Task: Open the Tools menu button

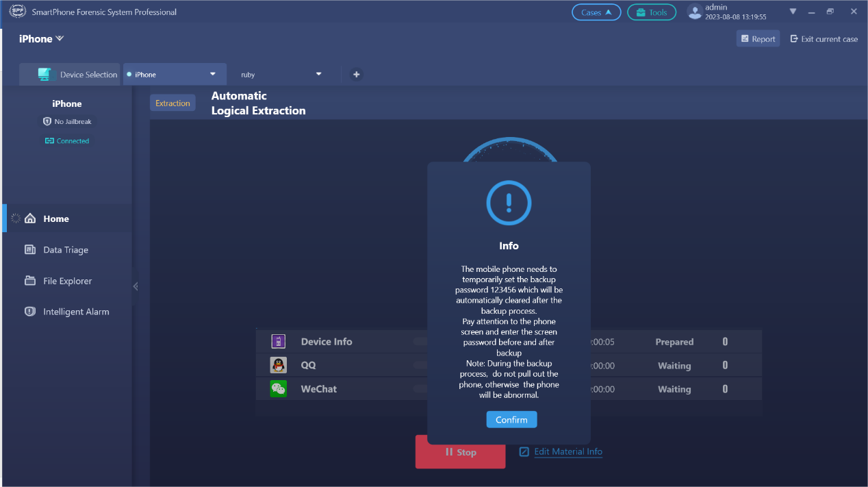Action: click(652, 12)
